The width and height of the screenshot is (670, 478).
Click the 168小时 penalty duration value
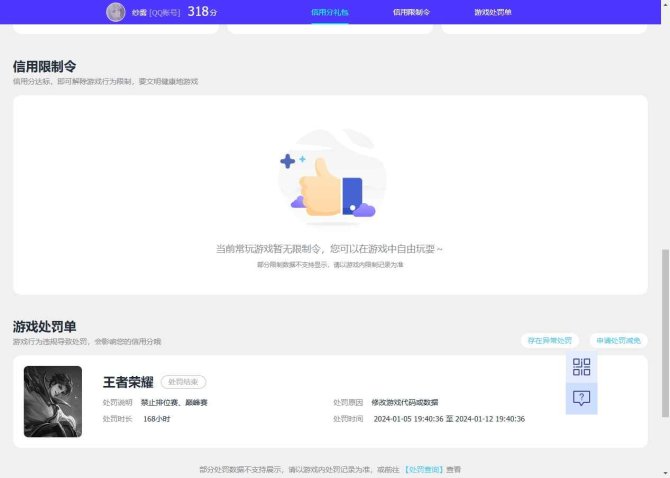(x=157, y=419)
